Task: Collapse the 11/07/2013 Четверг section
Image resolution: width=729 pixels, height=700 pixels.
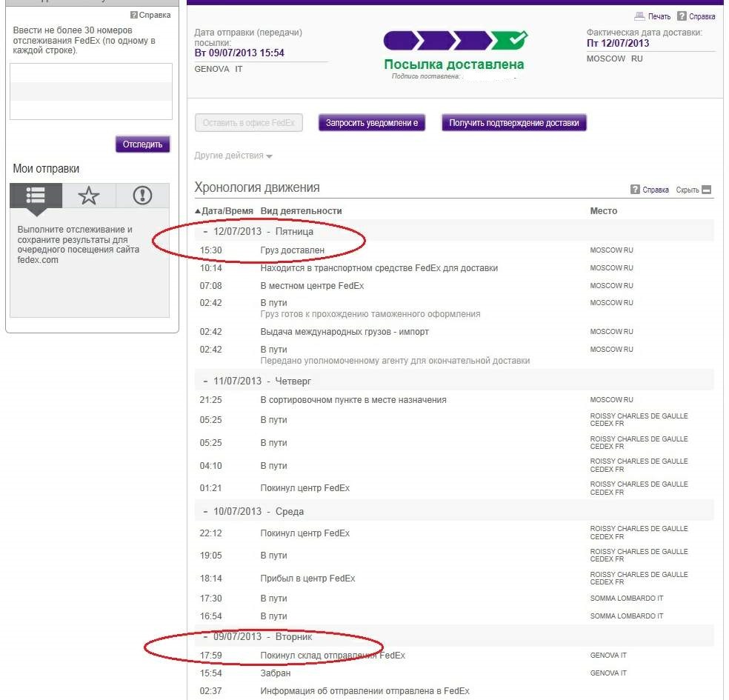Action: coord(205,381)
